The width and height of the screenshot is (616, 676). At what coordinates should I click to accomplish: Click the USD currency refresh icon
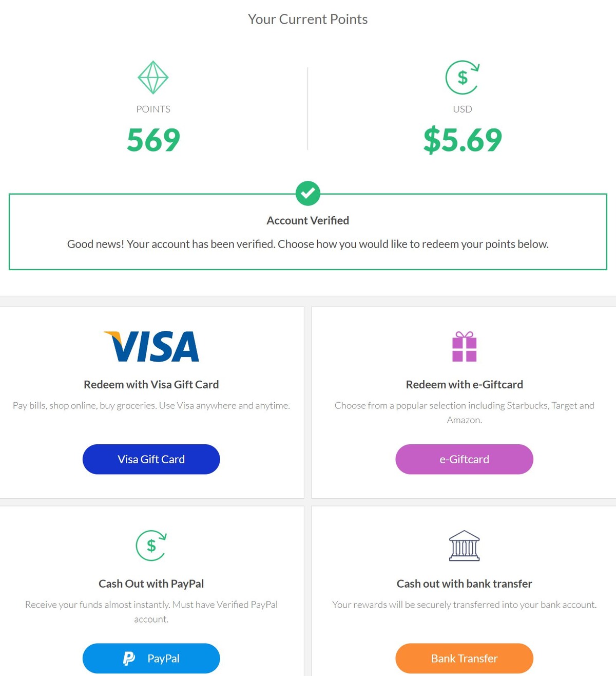tap(462, 77)
